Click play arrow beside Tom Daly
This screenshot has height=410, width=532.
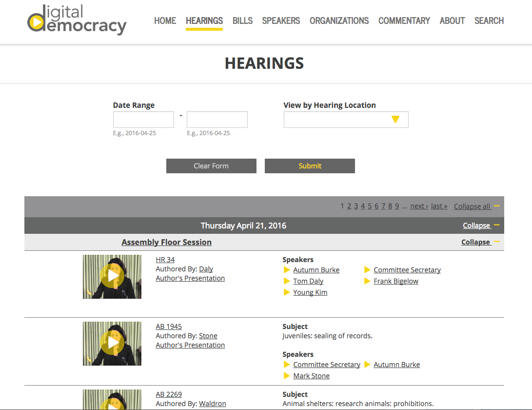pos(287,281)
